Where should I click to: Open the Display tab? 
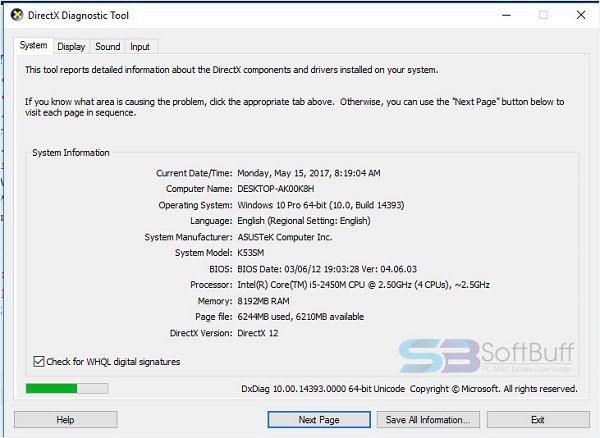coord(71,47)
